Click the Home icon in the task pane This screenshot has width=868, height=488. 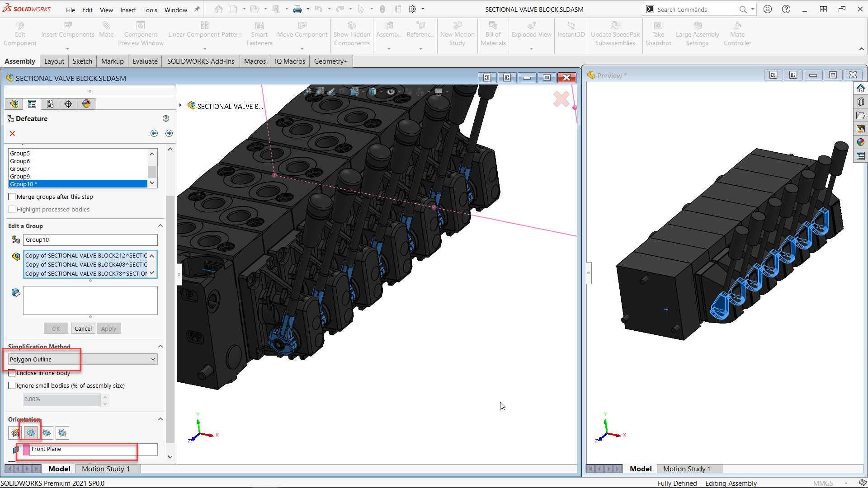point(861,88)
